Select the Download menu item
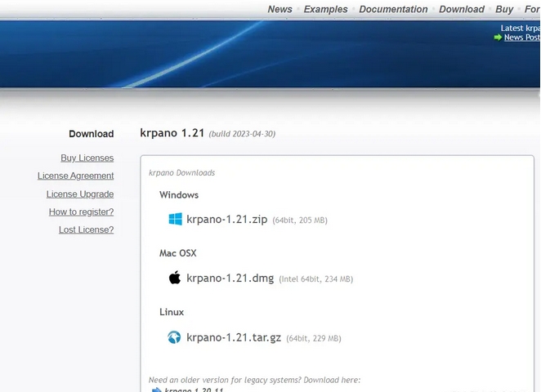Screen dimensions: 541x392 tap(462, 9)
